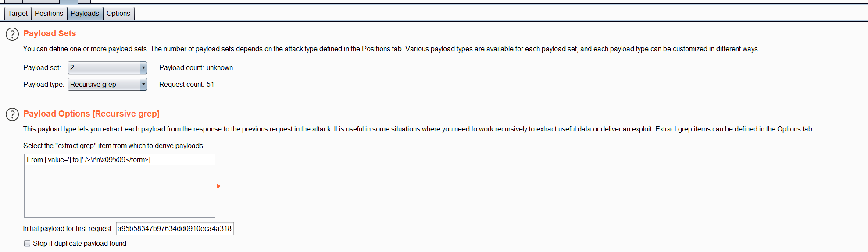Click the 'Stop if duplicate payload found' label

[79, 243]
